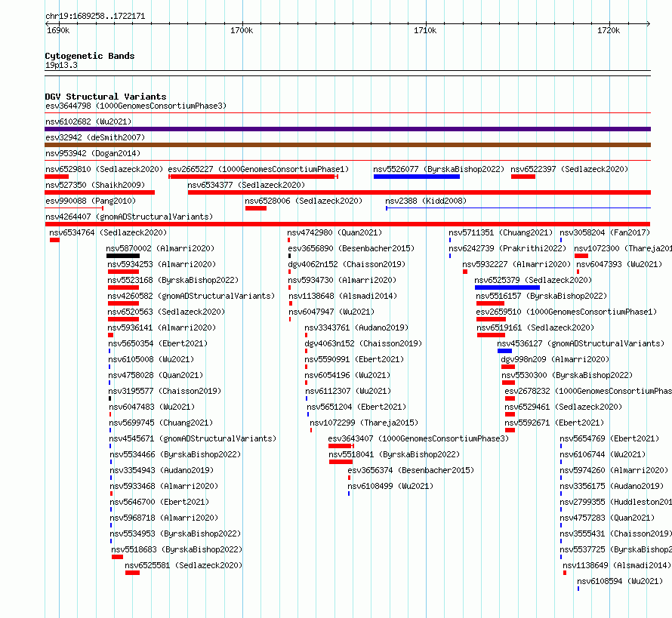Click the nsv6102682 (Wu2021) purple variant bar
Viewport: 672px width, 618px height.
tap(347, 129)
